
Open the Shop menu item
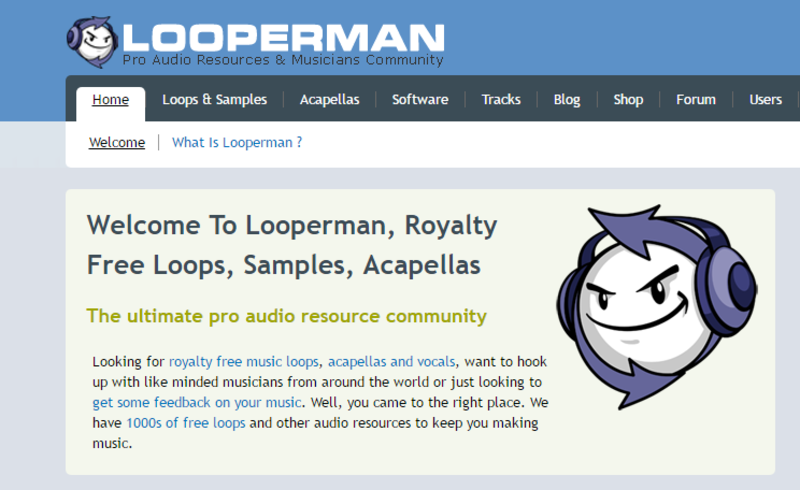point(628,100)
